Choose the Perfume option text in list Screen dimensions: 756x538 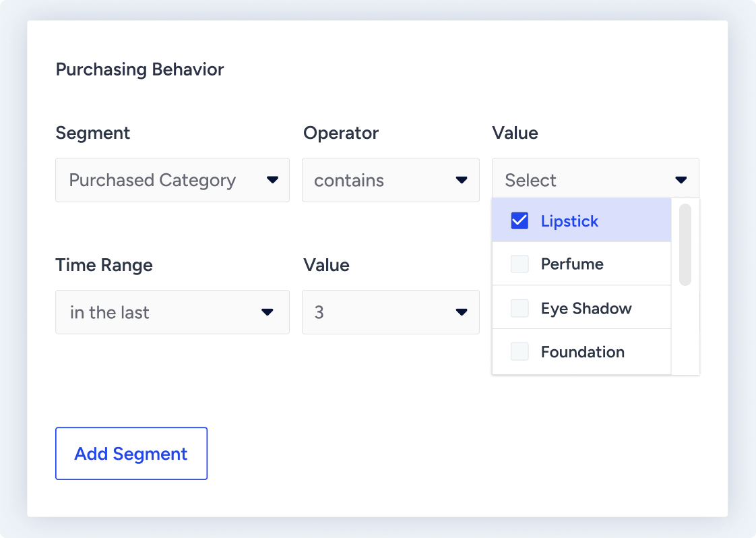click(572, 264)
